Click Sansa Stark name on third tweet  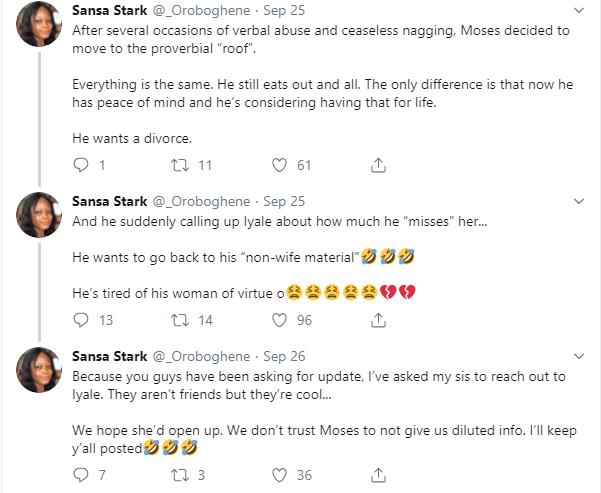(107, 355)
